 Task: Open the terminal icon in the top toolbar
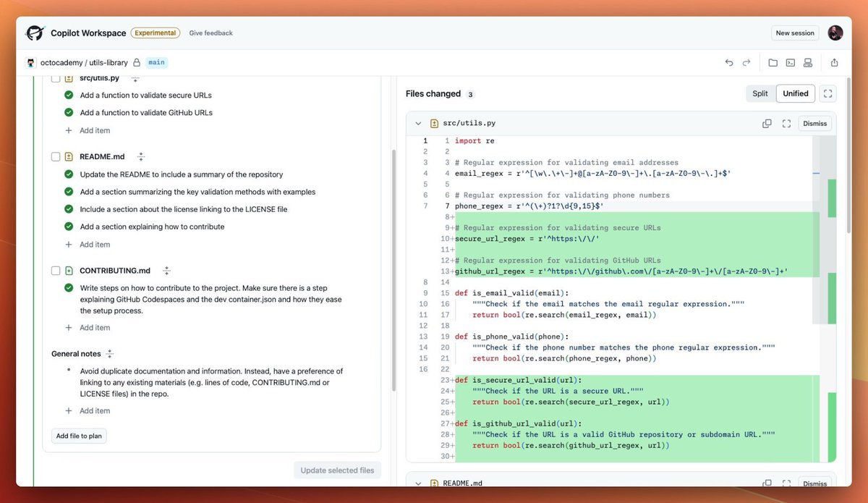790,62
